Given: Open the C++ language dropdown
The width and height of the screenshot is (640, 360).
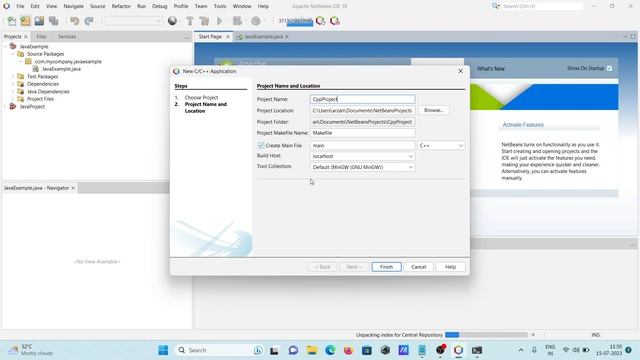Looking at the screenshot, I should [441, 145].
